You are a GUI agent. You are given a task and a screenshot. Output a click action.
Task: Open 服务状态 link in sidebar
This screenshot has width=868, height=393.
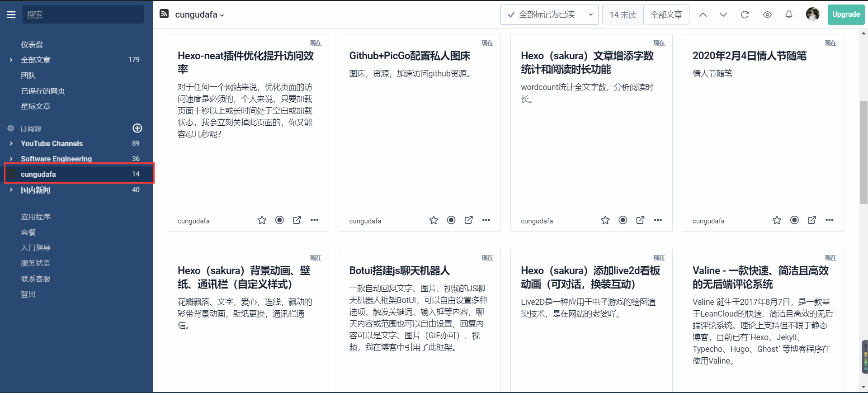(x=36, y=263)
